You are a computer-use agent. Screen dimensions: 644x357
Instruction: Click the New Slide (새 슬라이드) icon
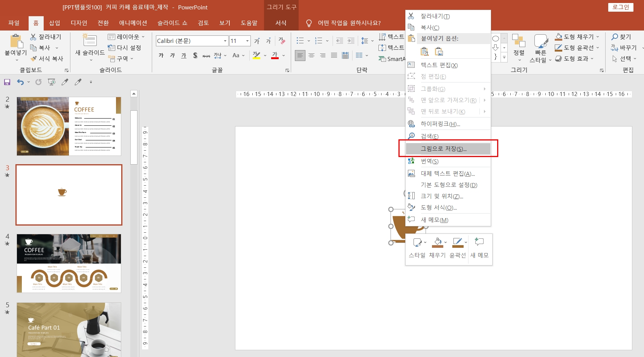(90, 40)
